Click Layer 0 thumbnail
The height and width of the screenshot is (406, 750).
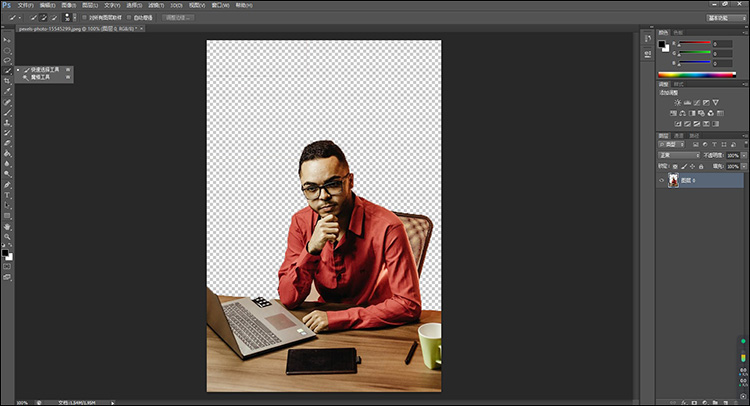[673, 180]
